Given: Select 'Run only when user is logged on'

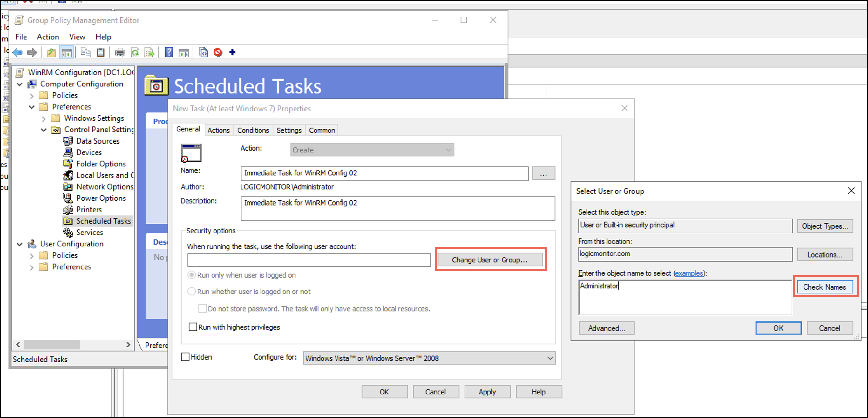Looking at the screenshot, I should tap(191, 275).
